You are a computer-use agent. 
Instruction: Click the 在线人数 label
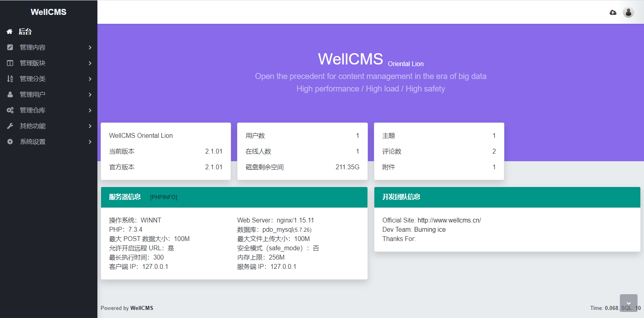258,151
